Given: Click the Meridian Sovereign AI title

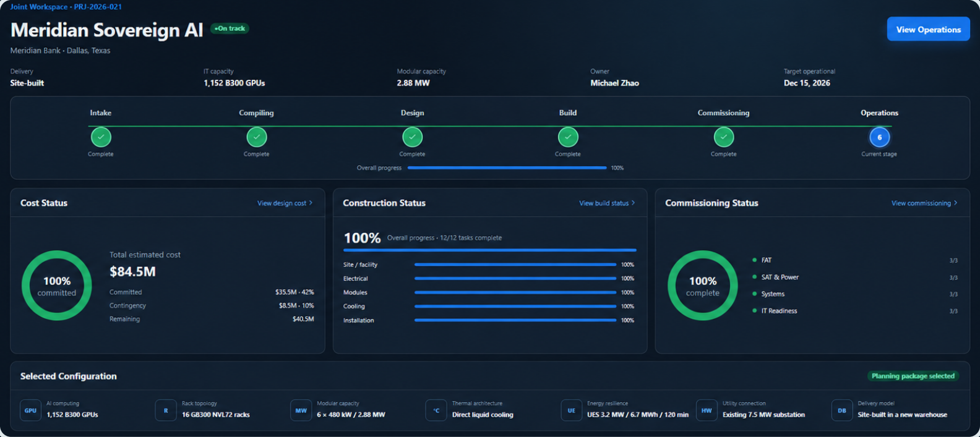Looking at the screenshot, I should [x=106, y=30].
